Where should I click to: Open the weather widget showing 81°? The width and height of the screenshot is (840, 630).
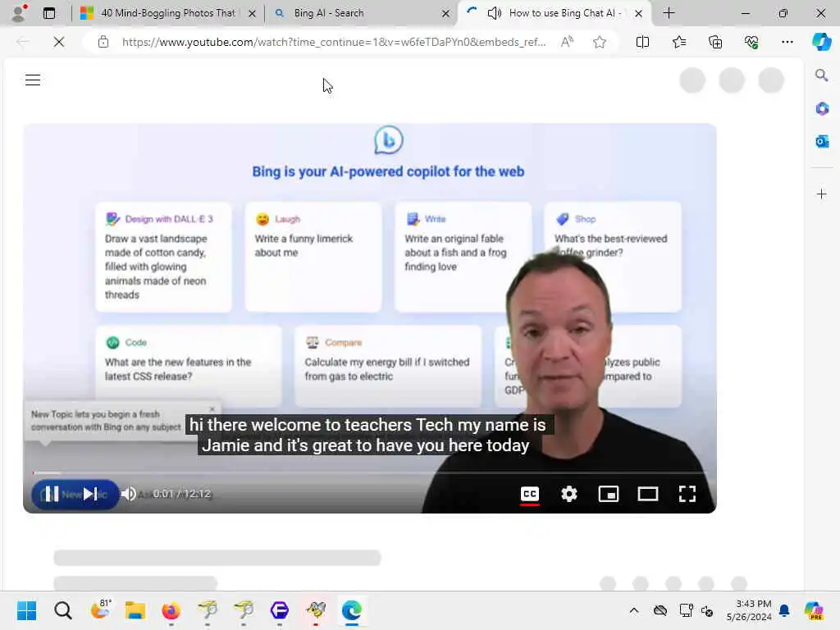tap(99, 609)
